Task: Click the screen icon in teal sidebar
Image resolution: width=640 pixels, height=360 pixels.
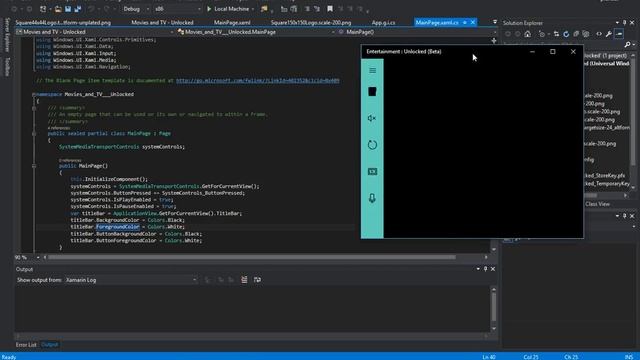Action: pyautogui.click(x=372, y=172)
